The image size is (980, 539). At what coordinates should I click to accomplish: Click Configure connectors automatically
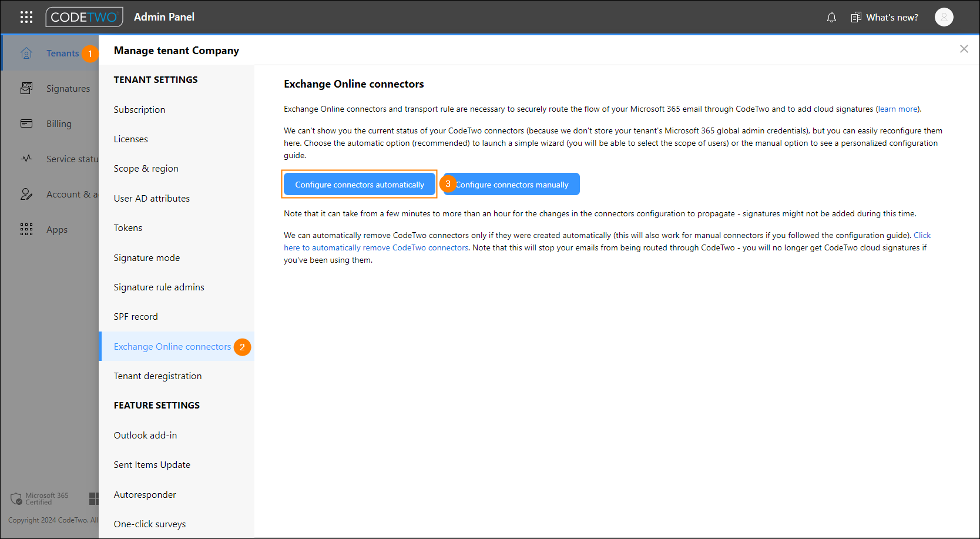click(359, 184)
